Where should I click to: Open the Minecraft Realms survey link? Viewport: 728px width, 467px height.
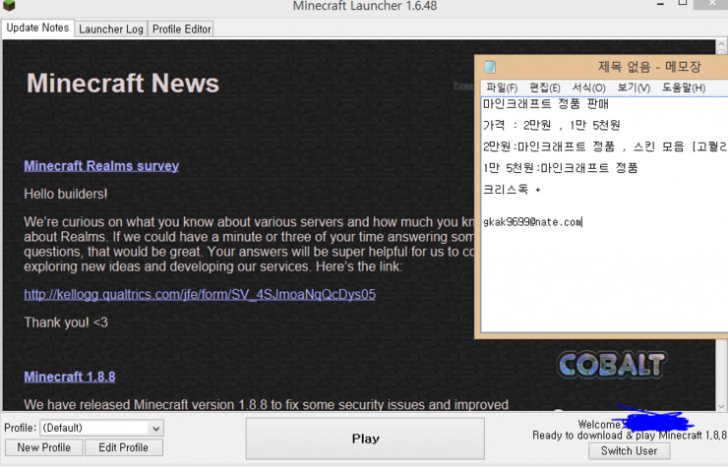(x=101, y=166)
